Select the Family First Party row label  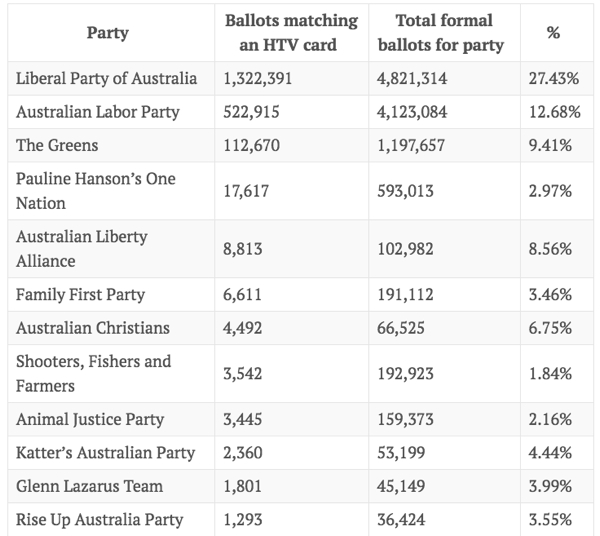(x=80, y=294)
